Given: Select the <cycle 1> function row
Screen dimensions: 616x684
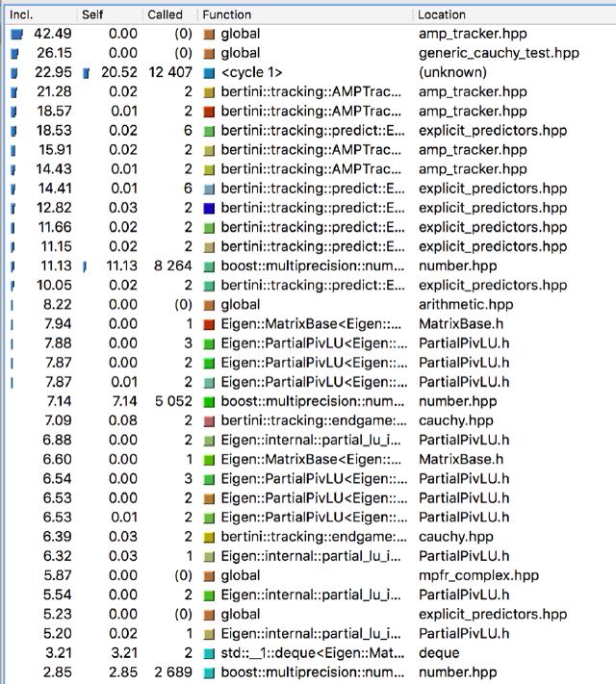Looking at the screenshot, I should pyautogui.click(x=310, y=72).
